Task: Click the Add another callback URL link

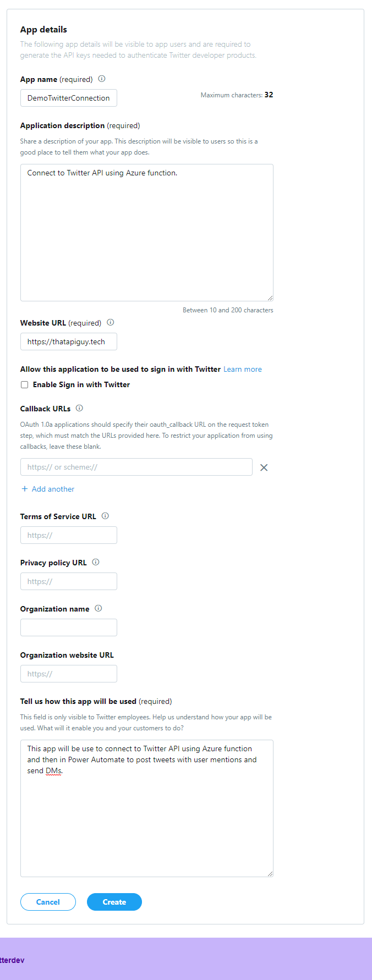Action: [x=48, y=489]
